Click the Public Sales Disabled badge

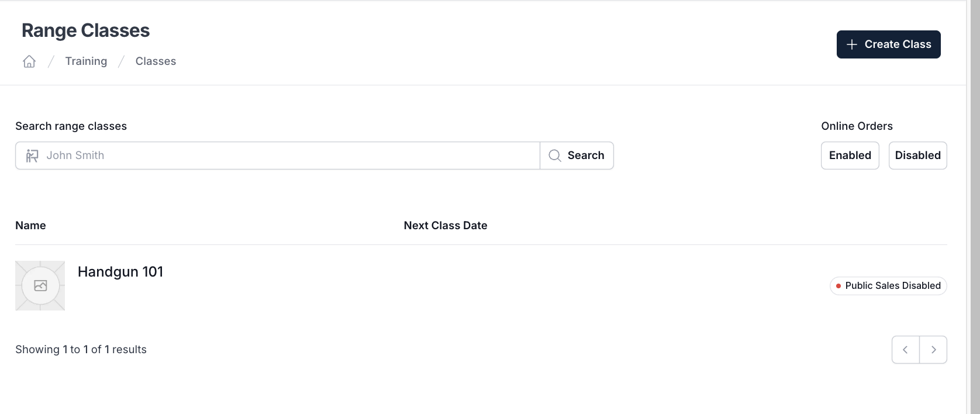(x=888, y=286)
